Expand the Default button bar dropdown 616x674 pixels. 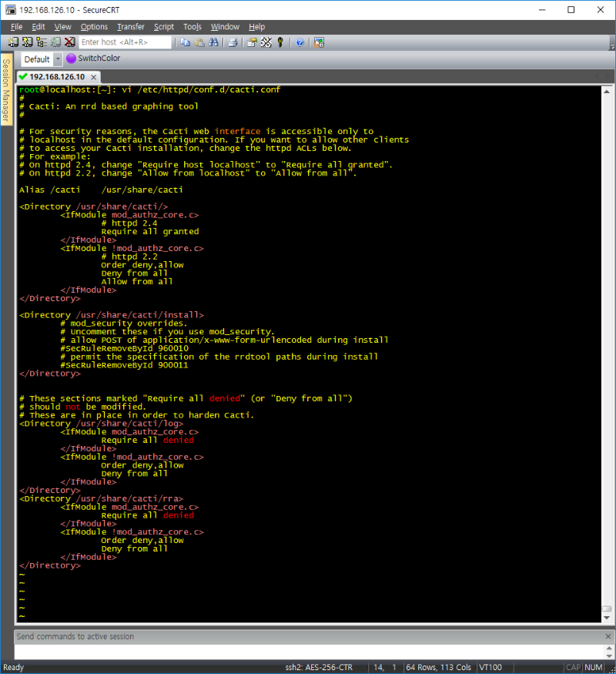pyautogui.click(x=57, y=59)
